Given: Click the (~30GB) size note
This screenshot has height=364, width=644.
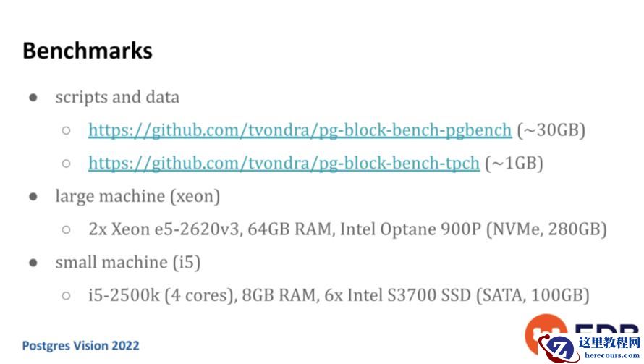Looking at the screenshot, I should click(x=551, y=130).
